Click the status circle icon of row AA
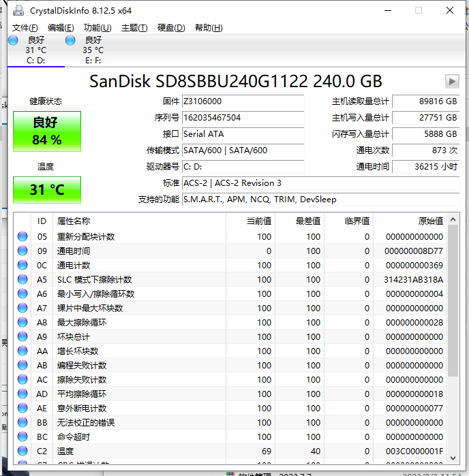Viewport: 469px width, 476px height. (x=22, y=351)
